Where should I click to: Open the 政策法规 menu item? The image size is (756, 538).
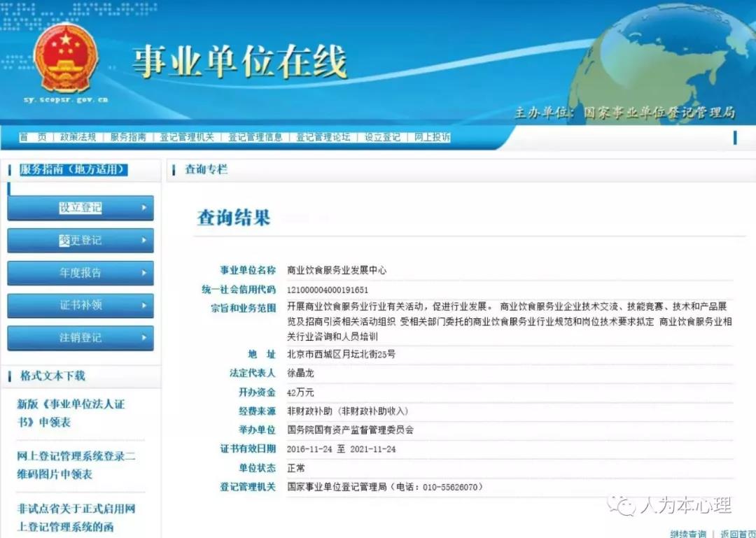click(x=78, y=137)
